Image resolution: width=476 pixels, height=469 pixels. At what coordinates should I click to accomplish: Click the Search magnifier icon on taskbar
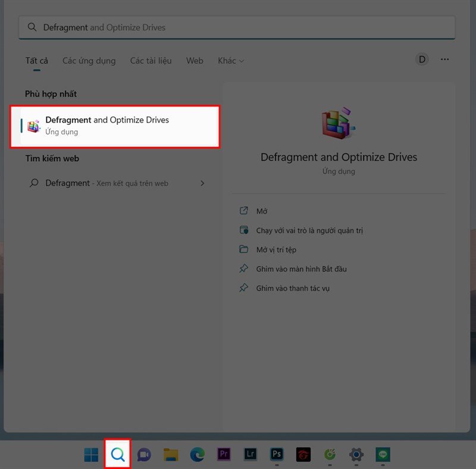pos(118,455)
